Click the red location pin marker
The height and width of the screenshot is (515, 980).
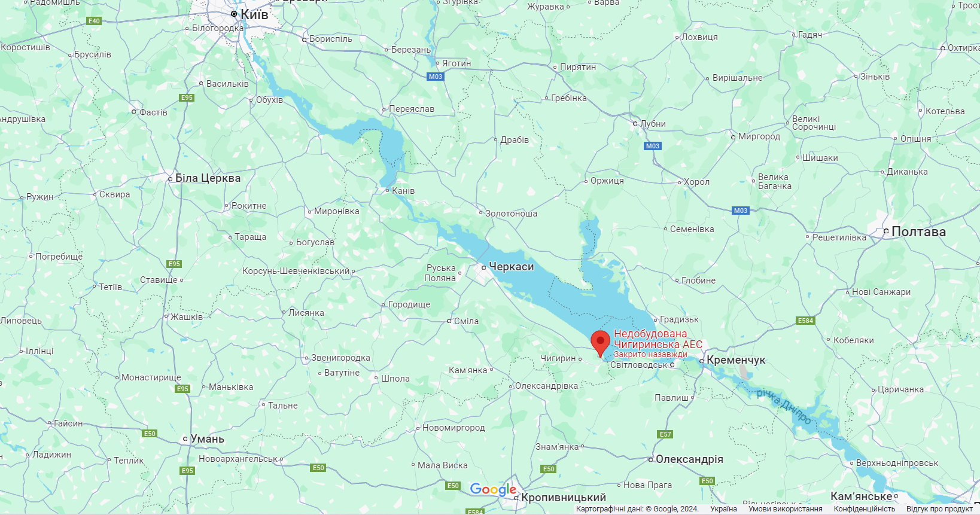tap(600, 343)
